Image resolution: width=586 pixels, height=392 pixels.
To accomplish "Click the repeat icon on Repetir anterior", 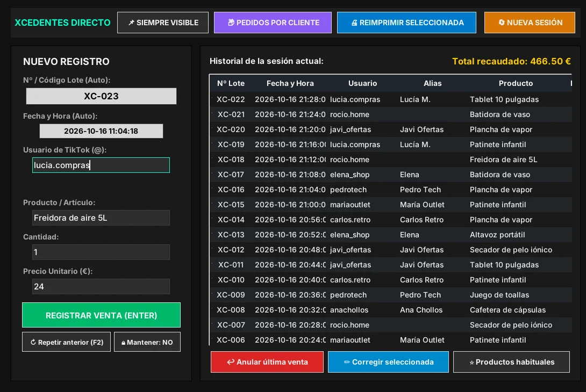I will 33,342.
